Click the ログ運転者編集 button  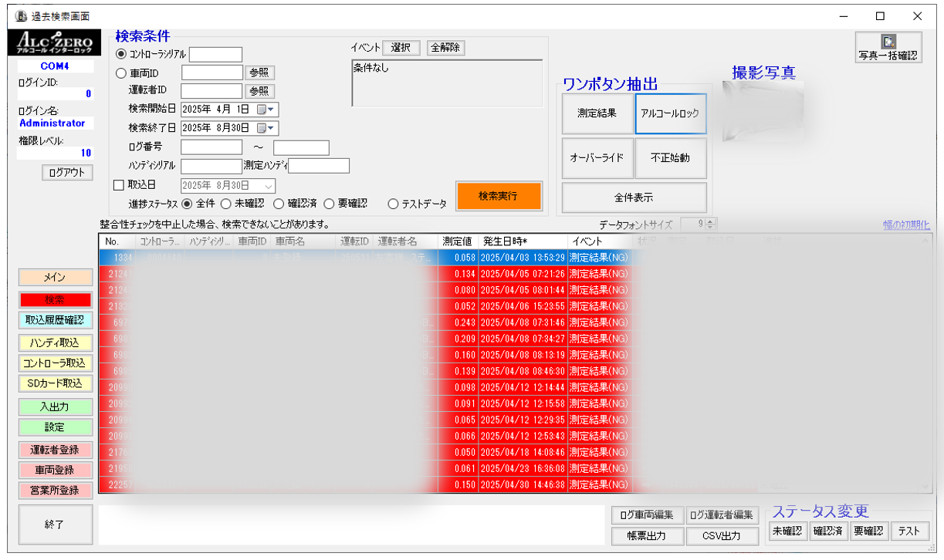click(x=722, y=515)
